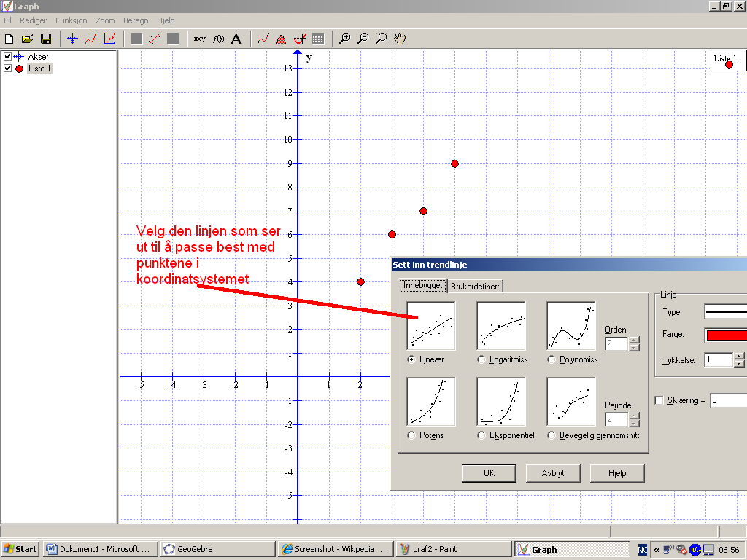Click the zoom in magnifier icon
Image resolution: width=747 pixels, height=560 pixels.
coord(345,39)
